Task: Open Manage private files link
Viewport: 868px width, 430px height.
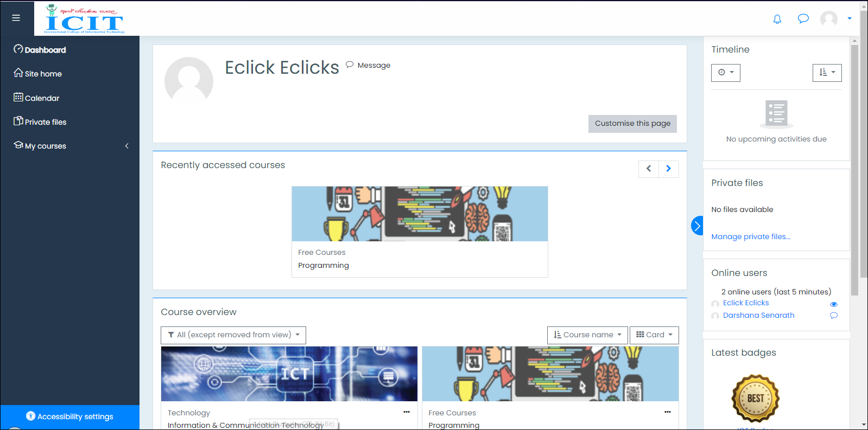Action: [x=750, y=236]
